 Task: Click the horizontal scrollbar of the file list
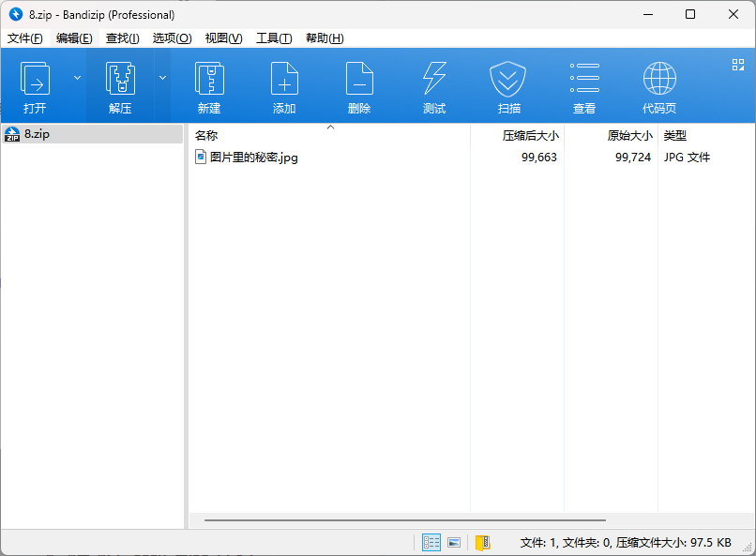405,520
